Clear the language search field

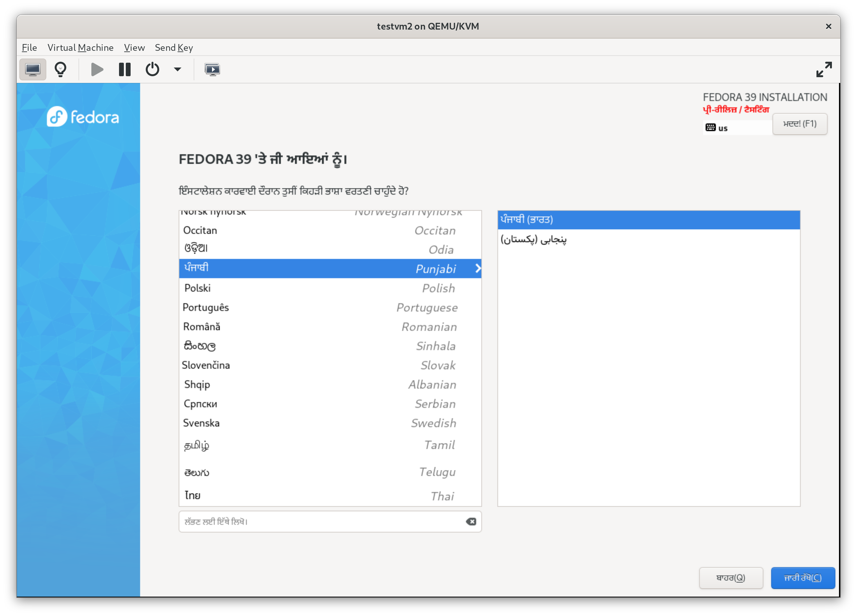coord(471,521)
